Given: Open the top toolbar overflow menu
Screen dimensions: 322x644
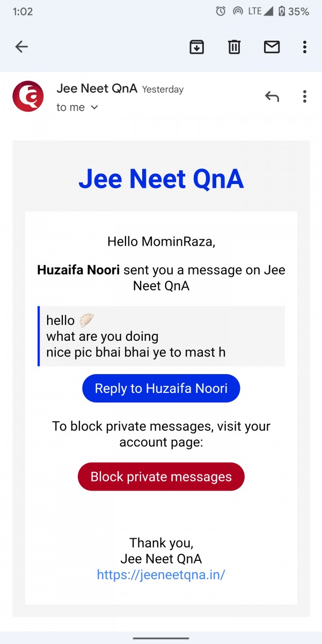Looking at the screenshot, I should tap(304, 47).
